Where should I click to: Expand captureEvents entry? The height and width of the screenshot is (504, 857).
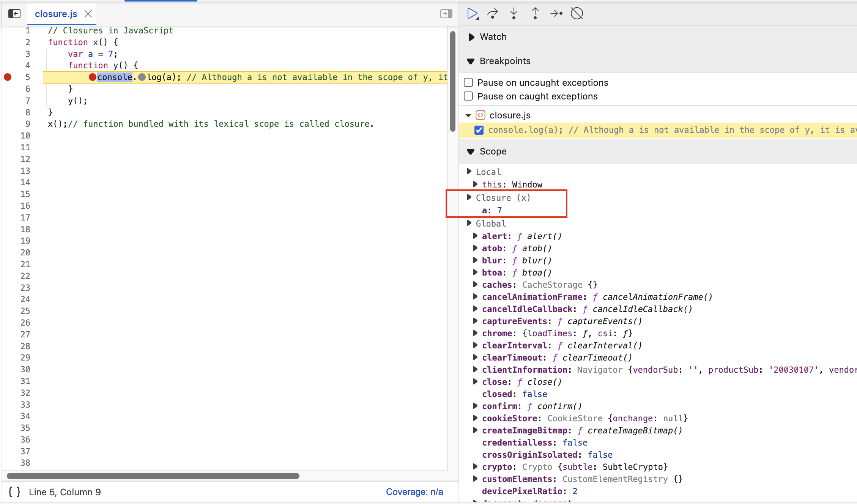[475, 321]
